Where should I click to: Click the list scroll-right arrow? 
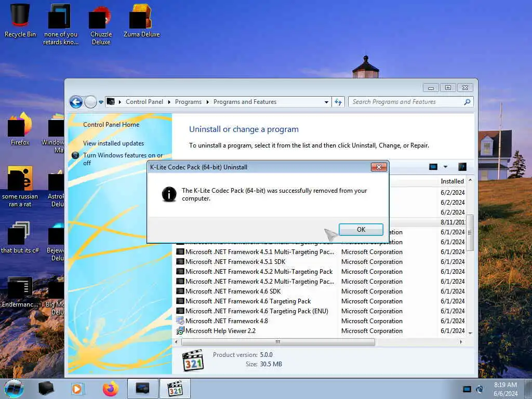point(460,342)
